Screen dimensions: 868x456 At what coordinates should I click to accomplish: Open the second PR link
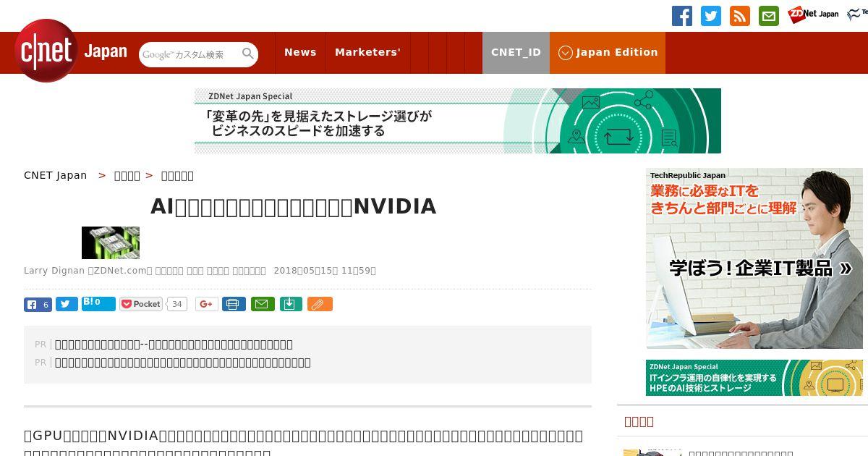[183, 363]
